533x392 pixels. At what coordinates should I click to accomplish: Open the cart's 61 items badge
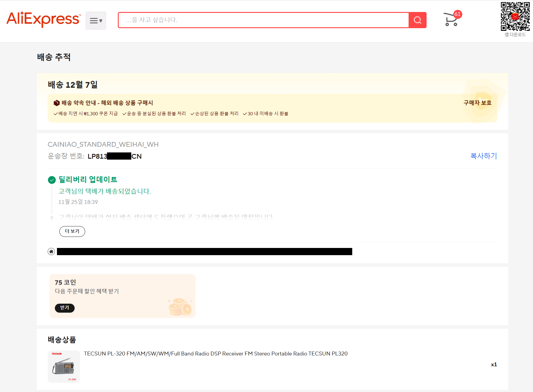pyautogui.click(x=457, y=14)
